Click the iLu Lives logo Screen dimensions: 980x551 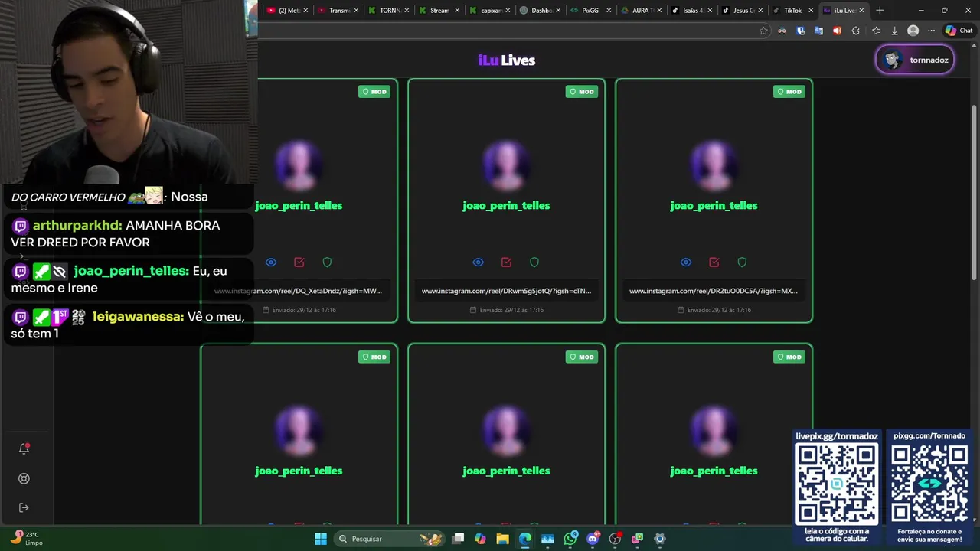coord(506,60)
